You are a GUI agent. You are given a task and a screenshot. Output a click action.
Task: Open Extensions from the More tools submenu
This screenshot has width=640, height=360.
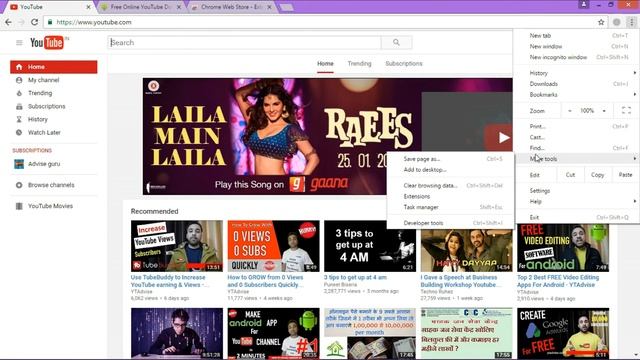(450, 196)
